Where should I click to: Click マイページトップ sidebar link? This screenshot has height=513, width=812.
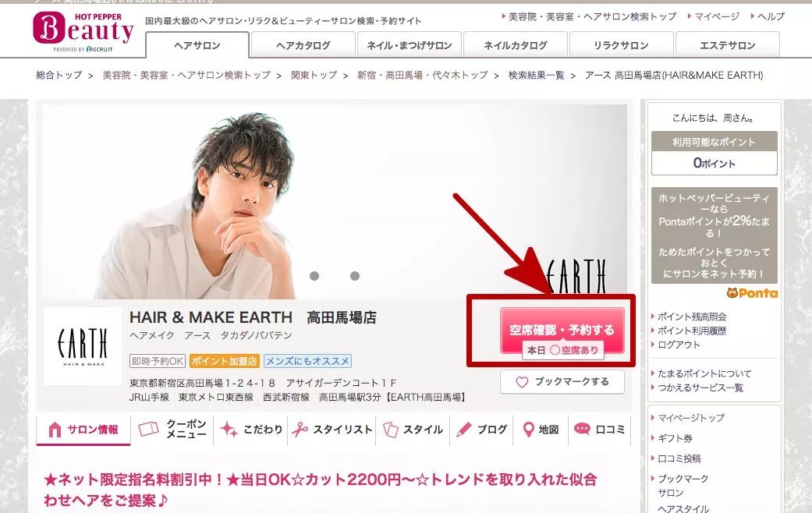pyautogui.click(x=691, y=418)
